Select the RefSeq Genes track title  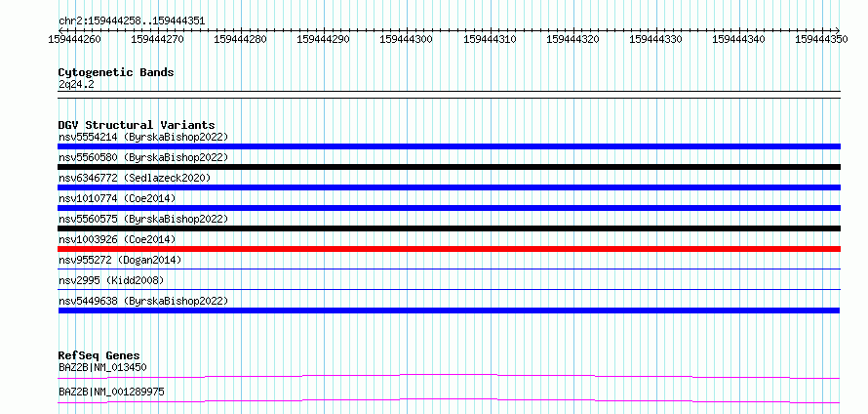[99, 355]
